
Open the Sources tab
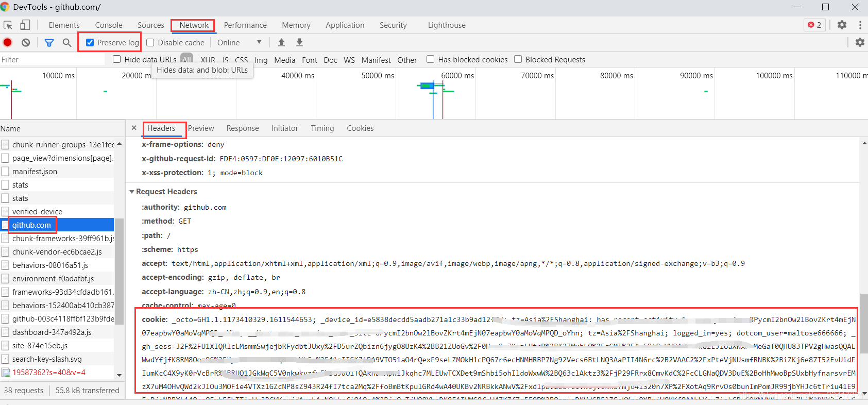click(150, 25)
